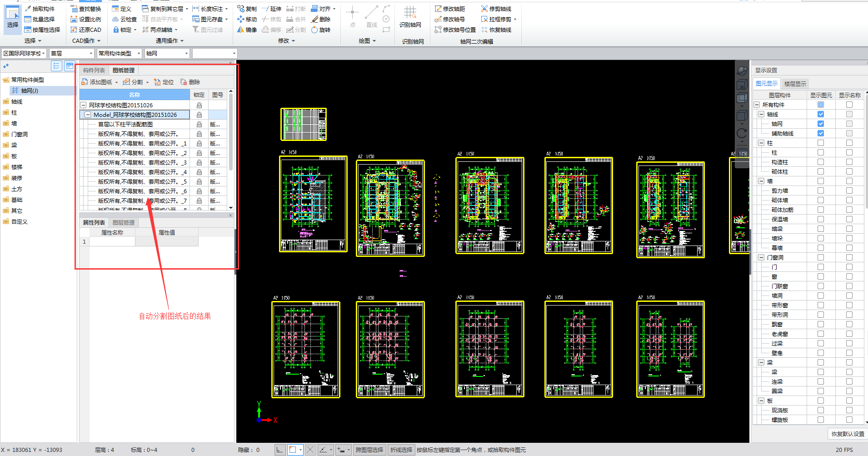Click 跨图层选择 button in status bar
The width and height of the screenshot is (868, 456).
(x=369, y=450)
